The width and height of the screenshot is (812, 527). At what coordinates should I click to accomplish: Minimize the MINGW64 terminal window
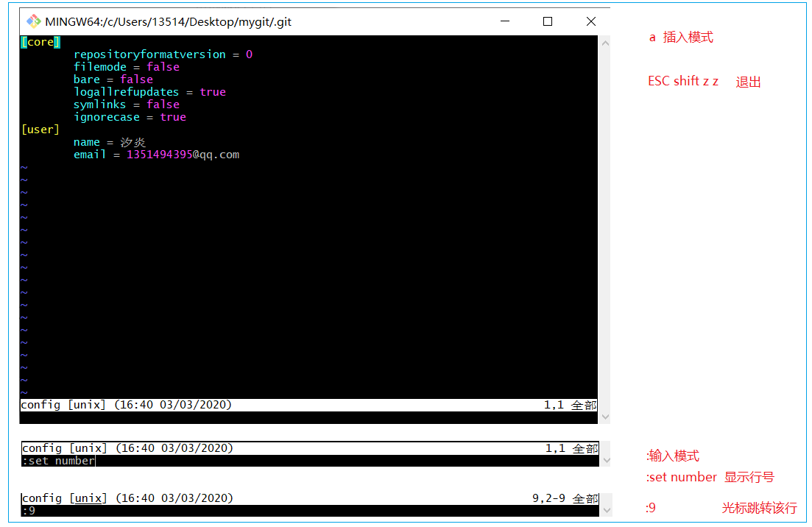[x=504, y=21]
